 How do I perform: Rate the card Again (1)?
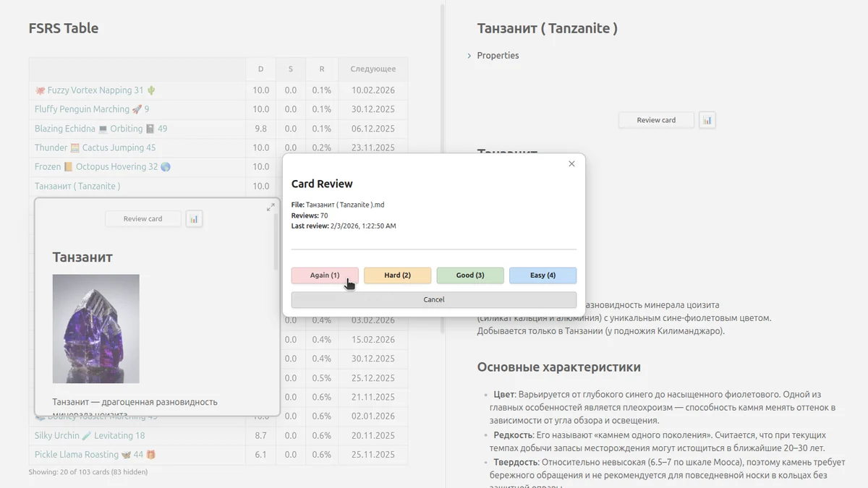click(x=325, y=275)
